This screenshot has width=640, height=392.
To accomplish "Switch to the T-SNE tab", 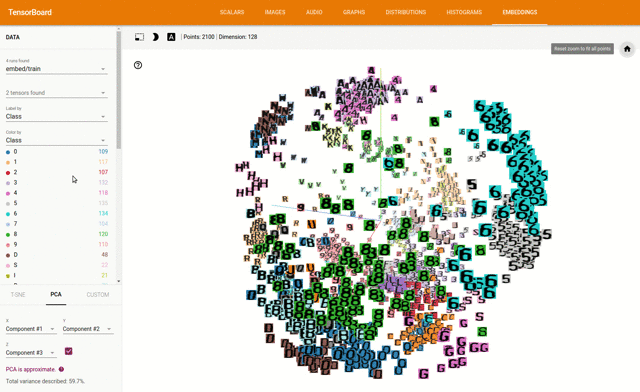I will [x=18, y=294].
